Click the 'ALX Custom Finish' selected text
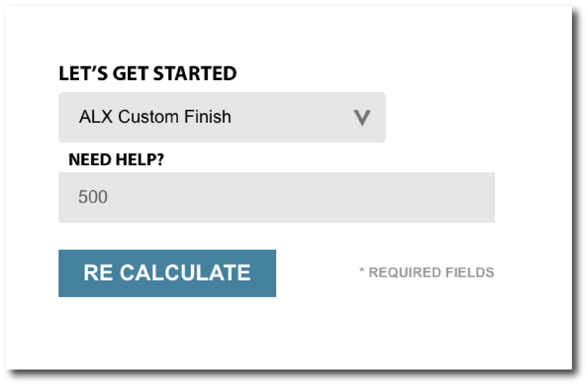This screenshot has height=386, width=588. point(155,117)
